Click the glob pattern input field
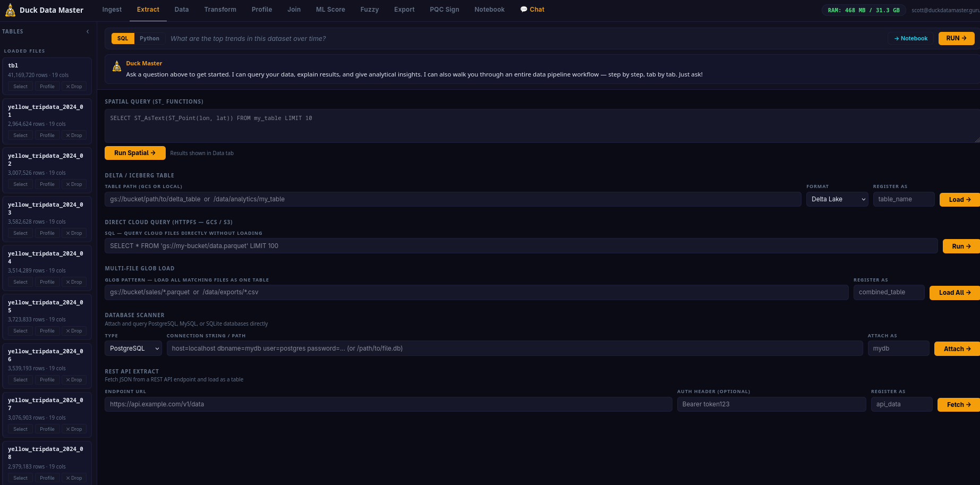The height and width of the screenshot is (485, 980). tap(476, 292)
